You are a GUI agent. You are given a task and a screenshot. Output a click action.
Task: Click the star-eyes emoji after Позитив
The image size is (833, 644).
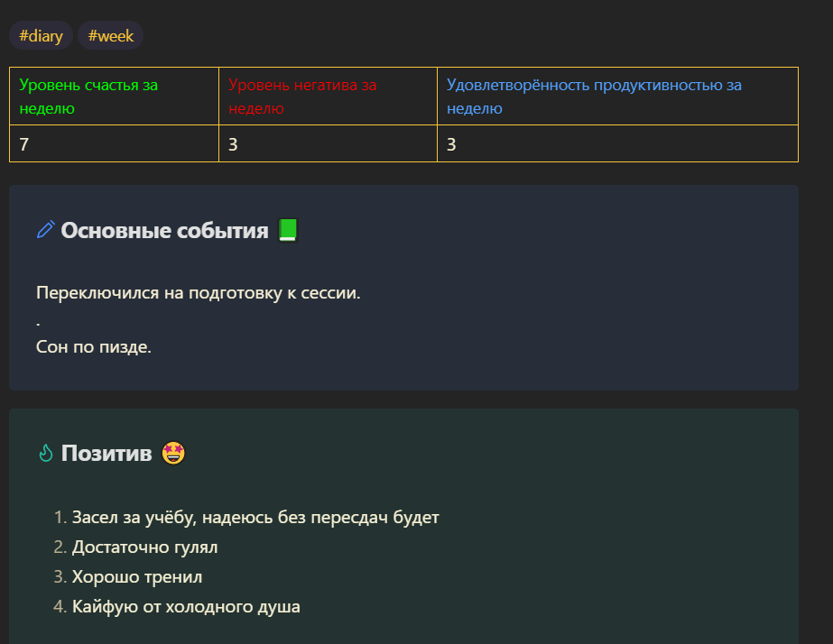click(x=173, y=453)
